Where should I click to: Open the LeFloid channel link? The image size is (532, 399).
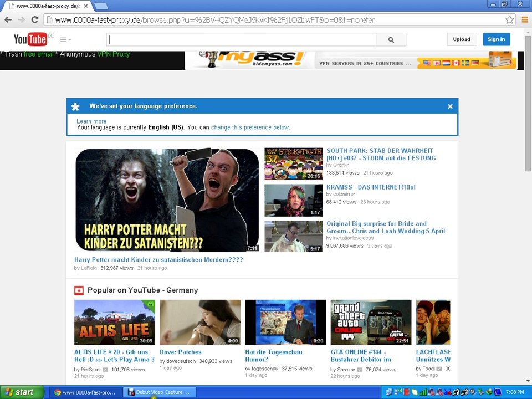click(89, 268)
